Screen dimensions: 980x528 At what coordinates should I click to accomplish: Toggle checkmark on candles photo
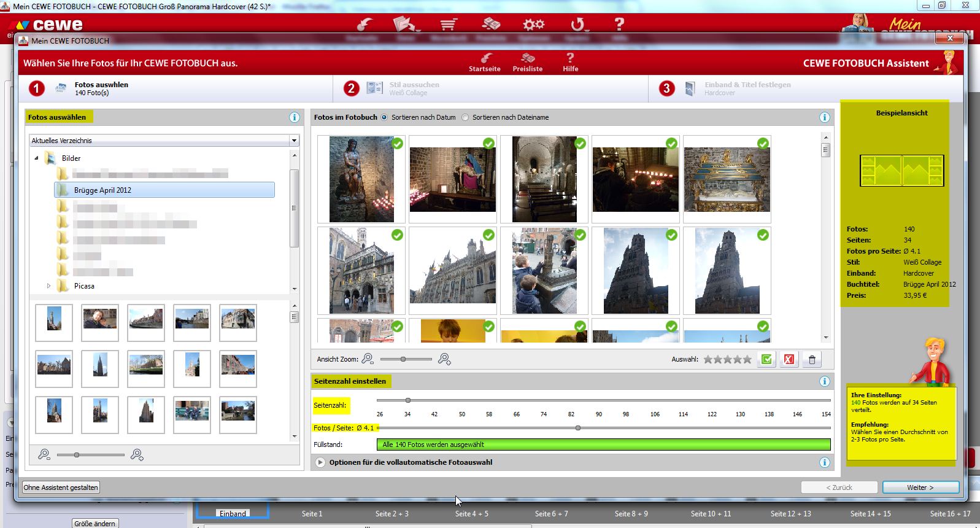pos(671,144)
